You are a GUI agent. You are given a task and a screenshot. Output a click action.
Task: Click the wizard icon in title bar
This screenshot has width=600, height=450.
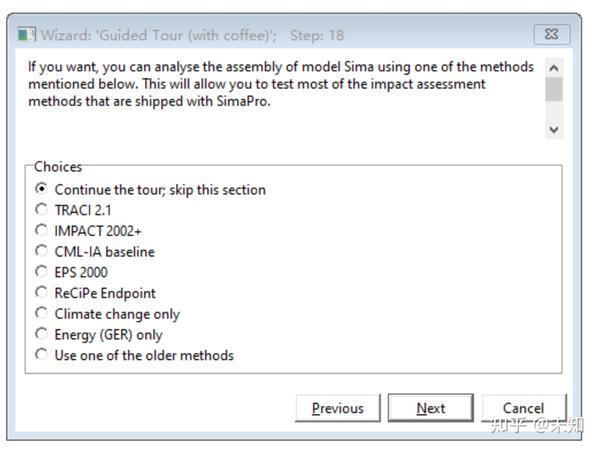tap(26, 35)
